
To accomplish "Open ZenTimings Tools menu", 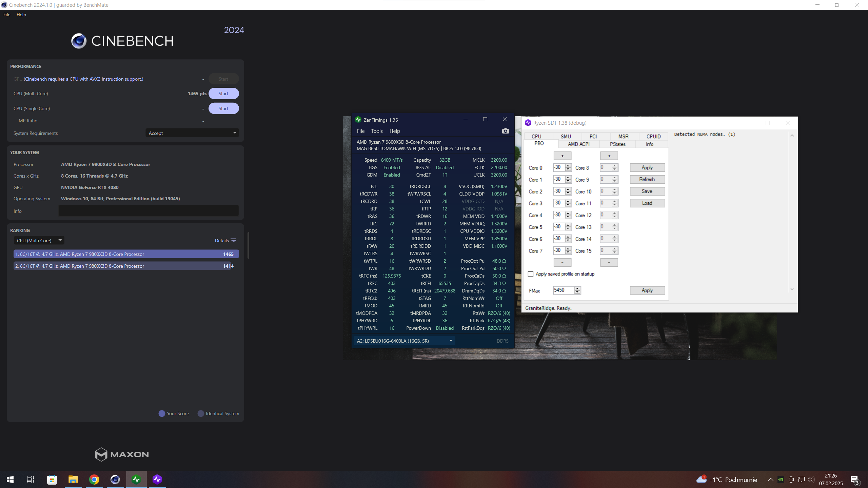I will coord(377,131).
